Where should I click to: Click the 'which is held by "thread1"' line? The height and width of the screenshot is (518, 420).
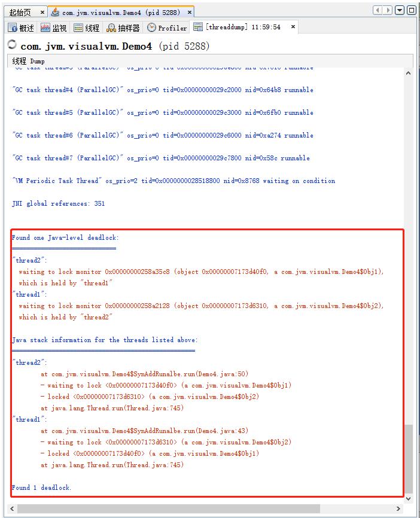(65, 283)
